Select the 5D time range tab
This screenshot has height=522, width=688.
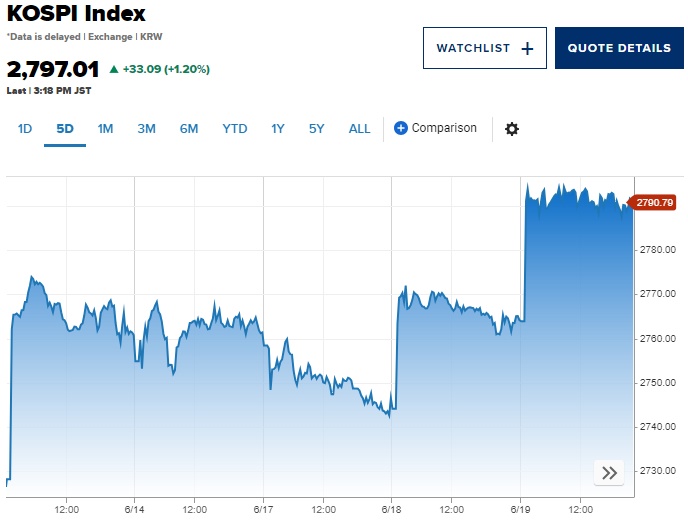tap(65, 128)
